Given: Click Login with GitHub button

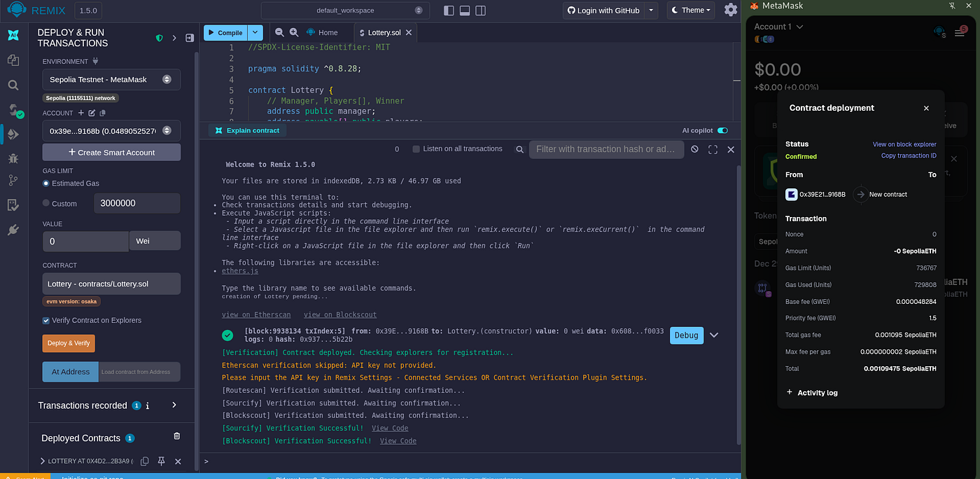Looking at the screenshot, I should (603, 11).
